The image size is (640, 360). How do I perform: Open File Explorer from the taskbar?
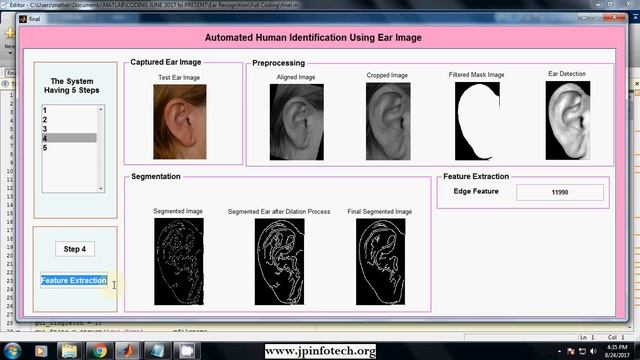(x=69, y=351)
